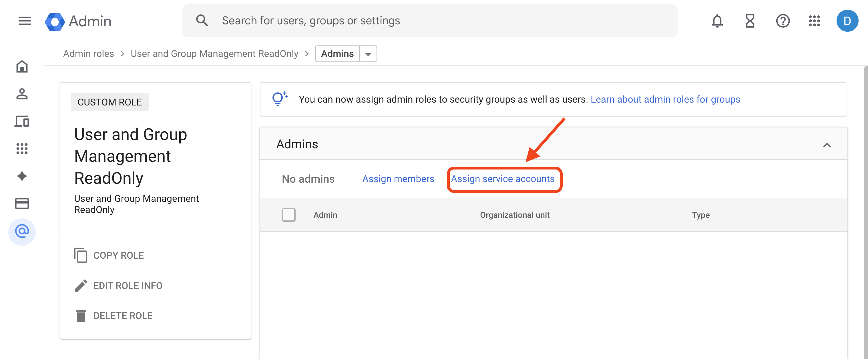Open help via the question mark icon
Screen dimensions: 868x359
tap(783, 21)
